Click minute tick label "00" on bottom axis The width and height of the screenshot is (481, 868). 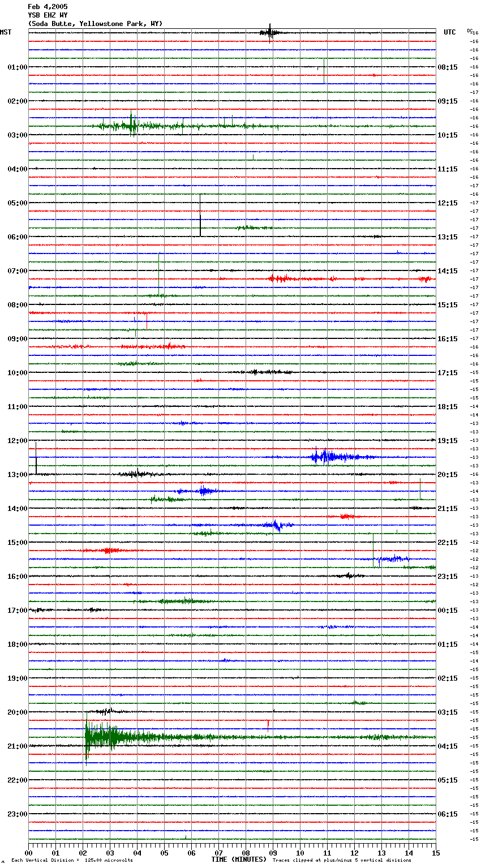point(28,853)
